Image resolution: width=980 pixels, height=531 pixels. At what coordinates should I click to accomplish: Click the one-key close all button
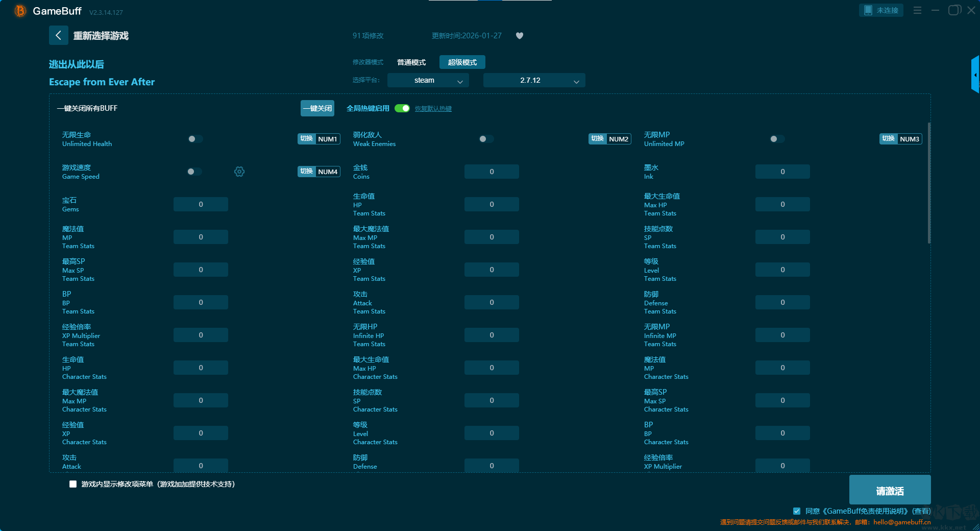(x=317, y=108)
